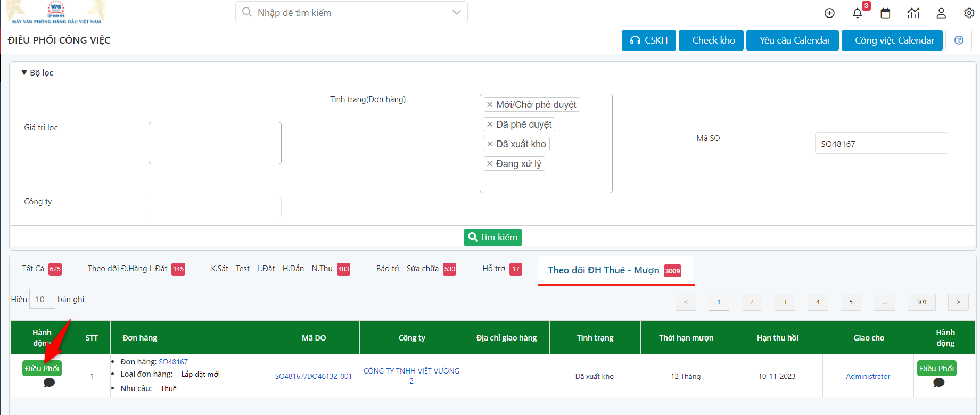Go to page 1
This screenshot has height=415, width=980.
point(719,302)
